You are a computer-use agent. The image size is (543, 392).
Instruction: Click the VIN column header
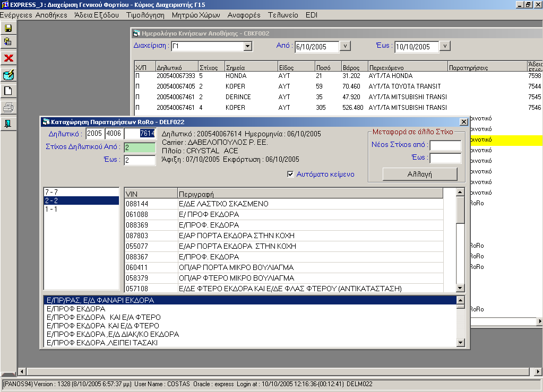point(151,194)
